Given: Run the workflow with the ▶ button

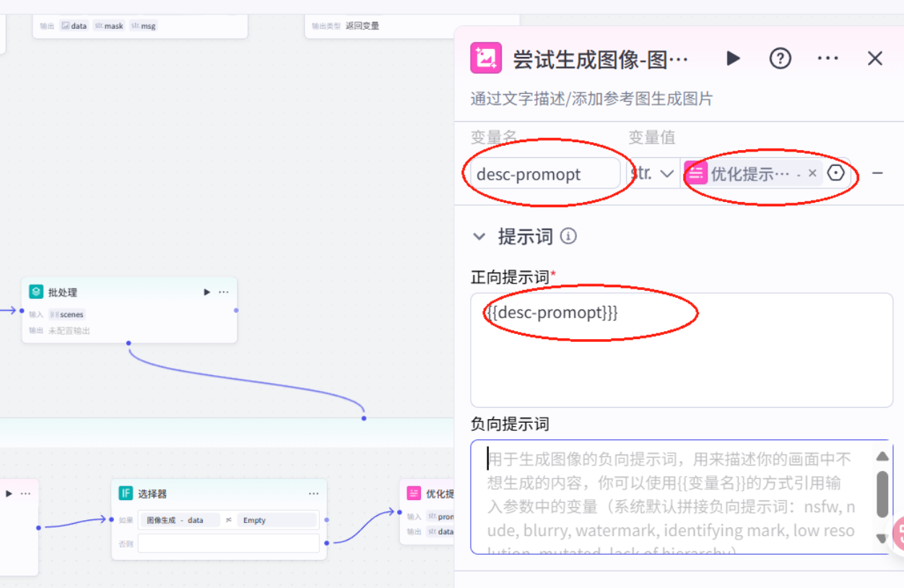Looking at the screenshot, I should (x=734, y=58).
